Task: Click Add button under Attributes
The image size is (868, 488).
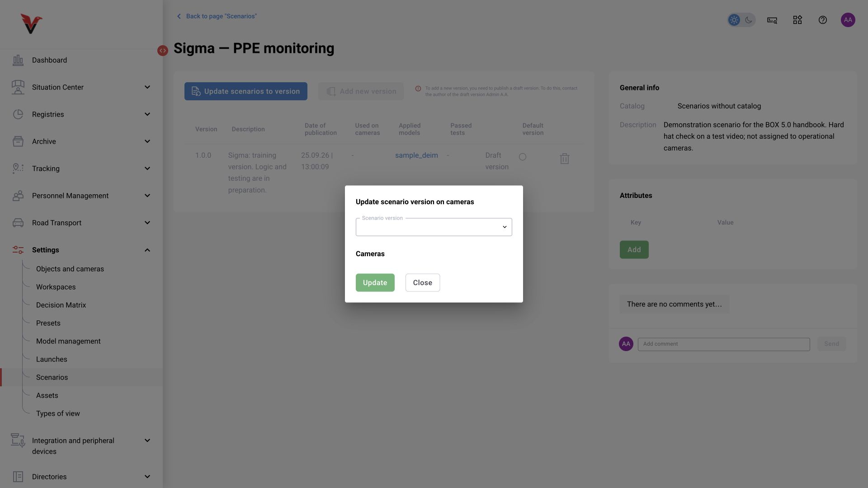Action: 634,250
